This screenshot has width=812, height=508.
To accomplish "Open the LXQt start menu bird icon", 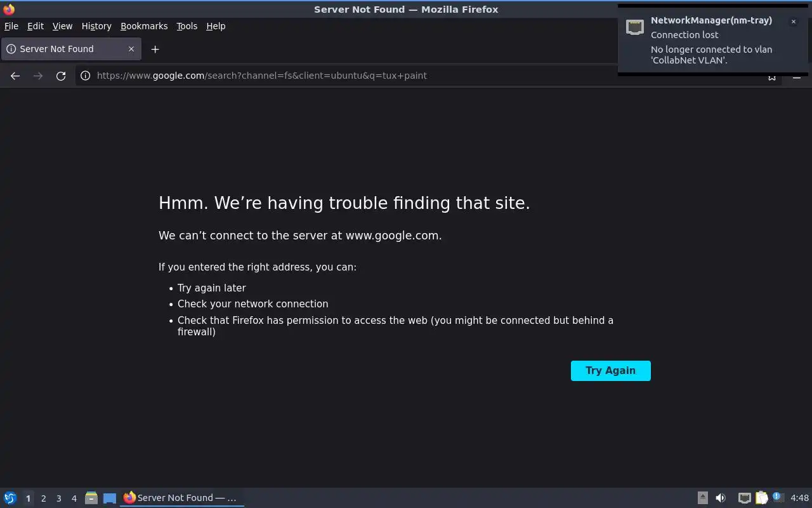I will (10, 498).
